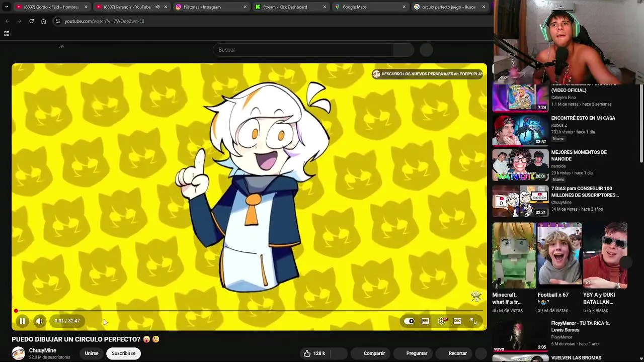Image resolution: width=644 pixels, height=362 pixels.
Task: Open 7 DIAS para CONSEGUIR 100 MILLONES video
Action: coord(585,192)
